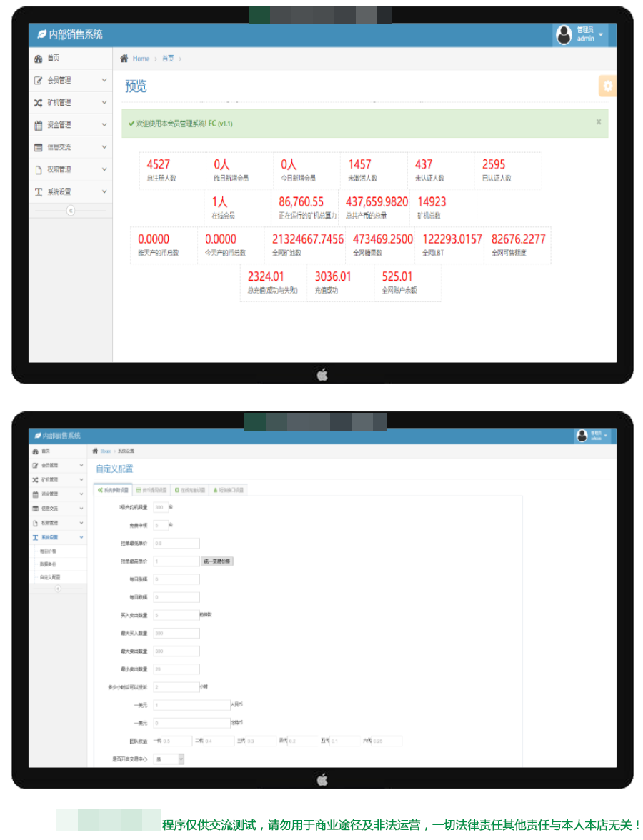Click the admin avatar on 自定义配置 screen
Screen dimensions: 643x840
[582, 436]
